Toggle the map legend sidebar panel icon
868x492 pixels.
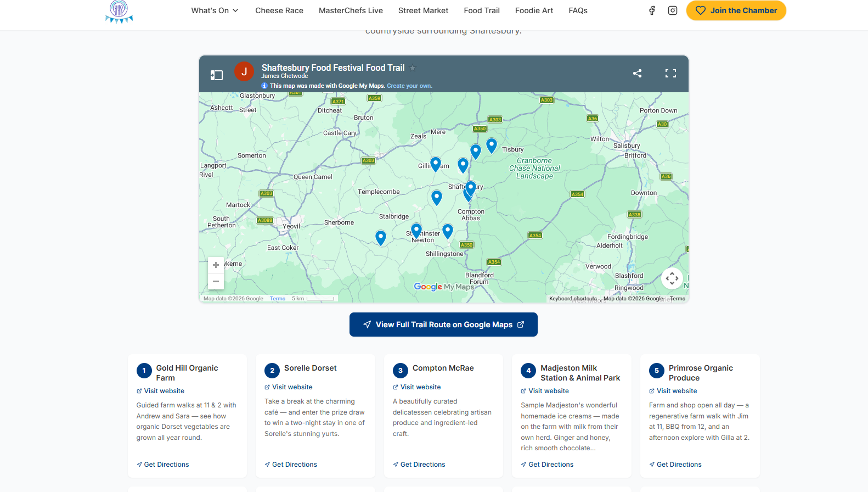click(217, 75)
